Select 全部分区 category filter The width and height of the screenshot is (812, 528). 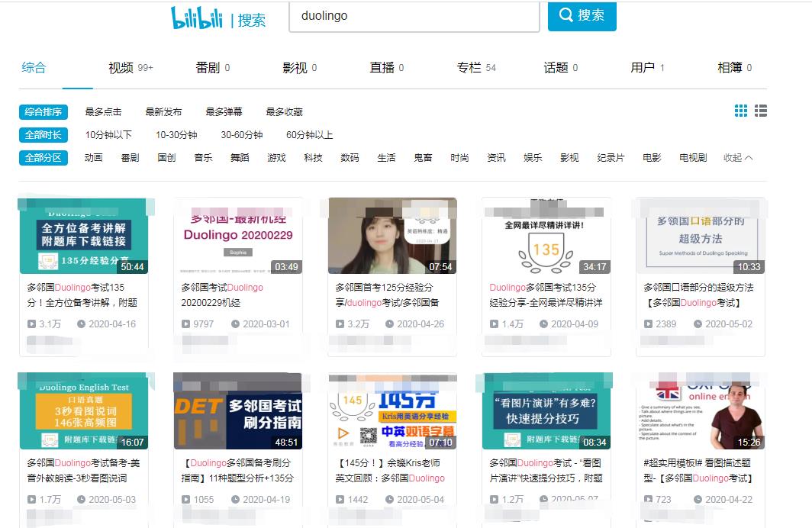(x=43, y=158)
